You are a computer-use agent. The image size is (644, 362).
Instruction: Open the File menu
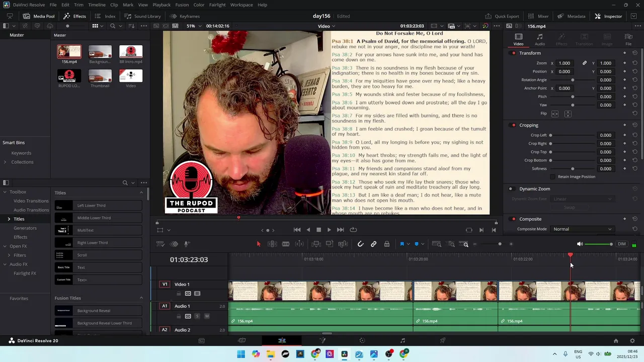[x=53, y=5]
